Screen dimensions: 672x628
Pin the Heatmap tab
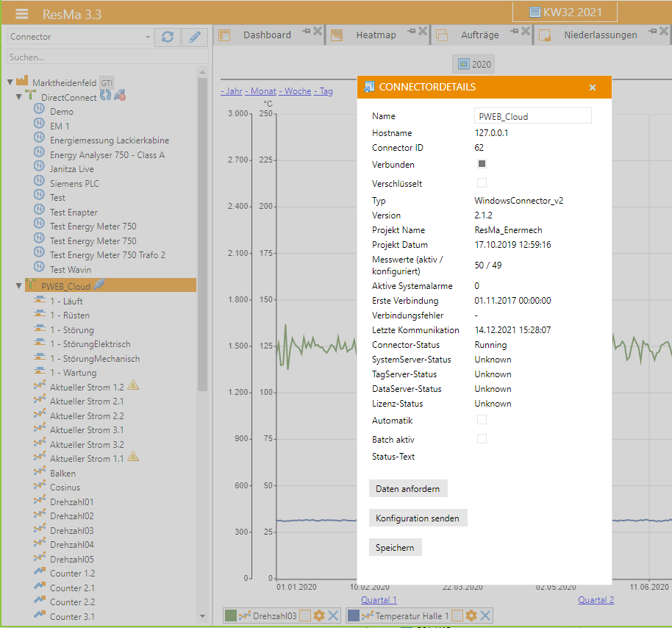[411, 31]
